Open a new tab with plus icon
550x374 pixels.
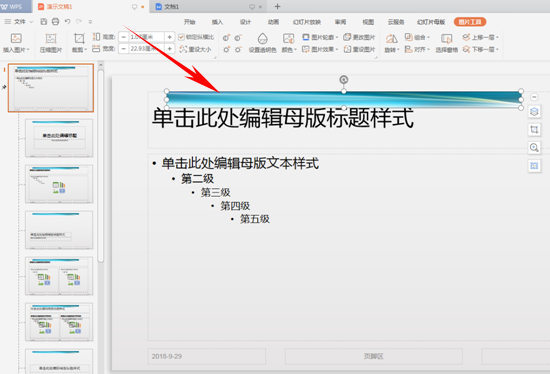pos(277,6)
